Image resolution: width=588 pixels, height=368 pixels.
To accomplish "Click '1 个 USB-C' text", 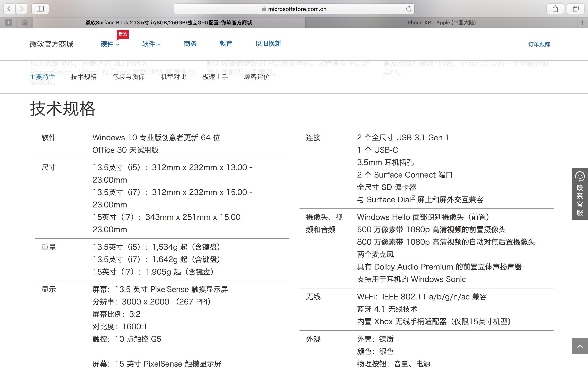I will click(377, 150).
